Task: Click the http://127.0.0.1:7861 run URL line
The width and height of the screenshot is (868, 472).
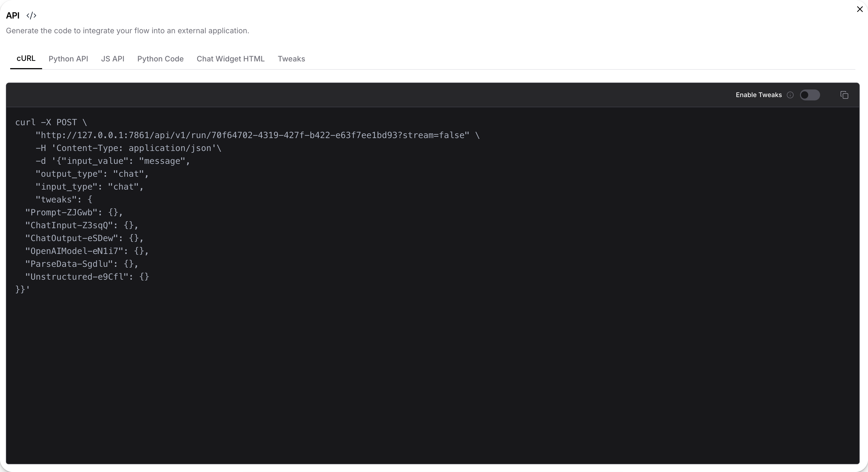Action: pyautogui.click(x=258, y=135)
